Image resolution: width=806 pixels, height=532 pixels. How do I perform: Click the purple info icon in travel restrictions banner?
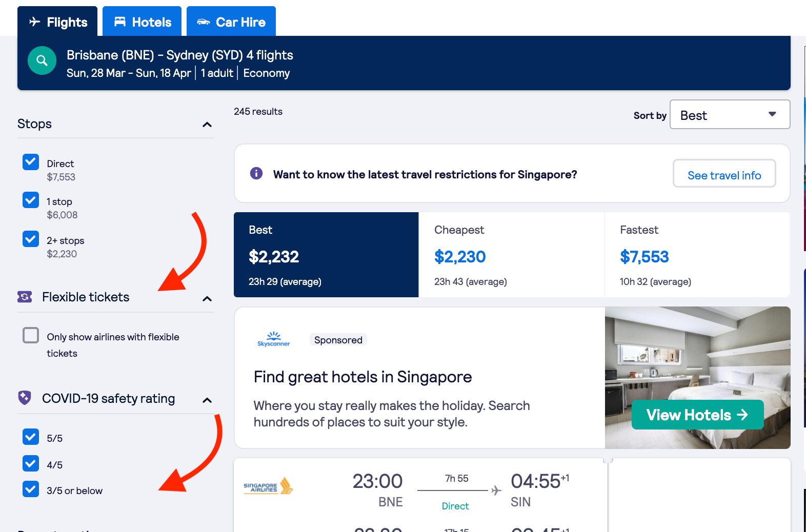(256, 173)
